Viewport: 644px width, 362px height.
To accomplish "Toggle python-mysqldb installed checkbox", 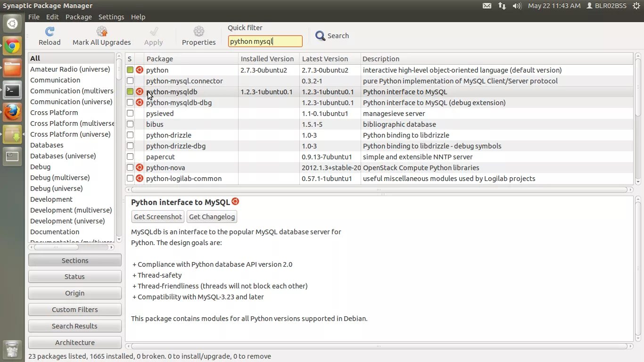I will coord(130,91).
